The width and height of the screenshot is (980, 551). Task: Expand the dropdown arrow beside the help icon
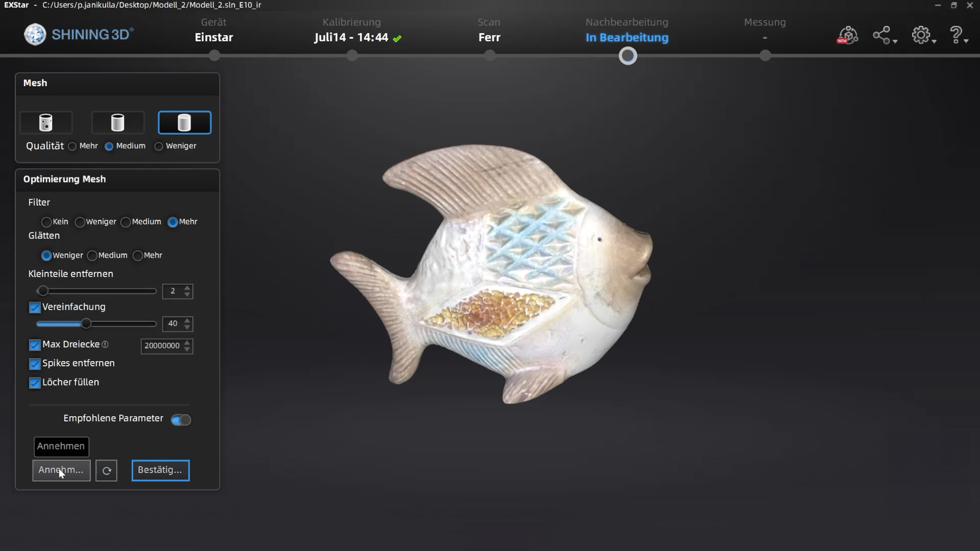click(x=967, y=41)
